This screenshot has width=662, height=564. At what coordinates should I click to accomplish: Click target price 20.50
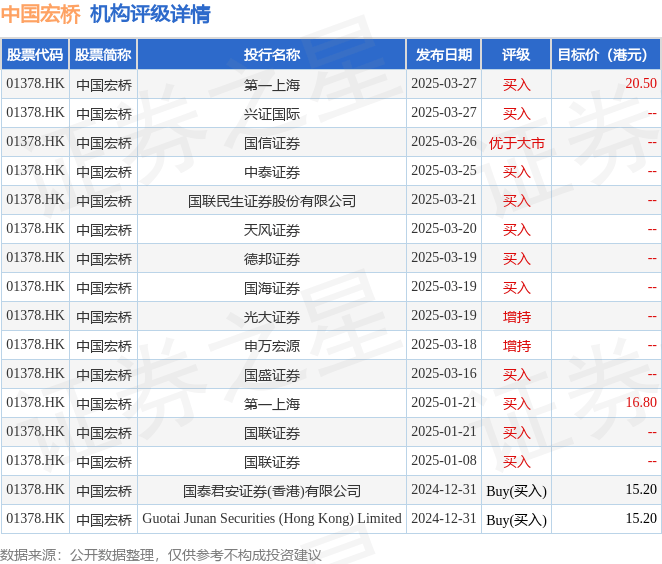(x=641, y=84)
